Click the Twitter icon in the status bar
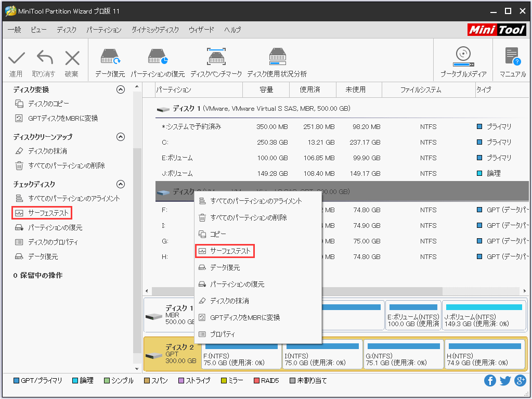Viewport: 532px width, 399px height. 504,380
